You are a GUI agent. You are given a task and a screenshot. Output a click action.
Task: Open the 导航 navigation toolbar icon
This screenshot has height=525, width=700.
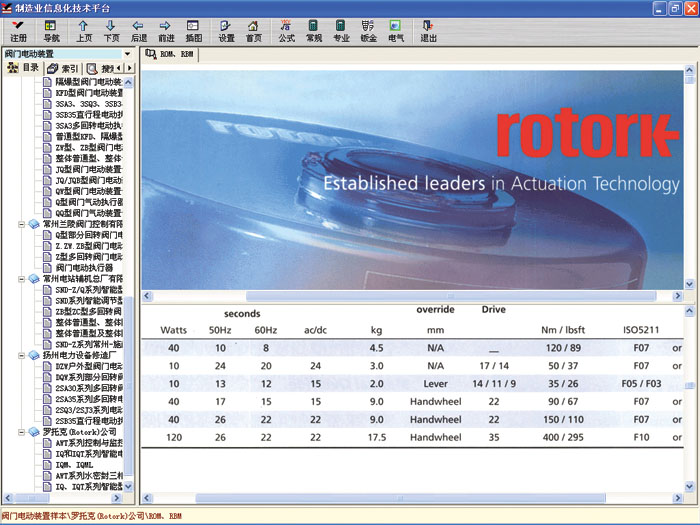coord(51,30)
